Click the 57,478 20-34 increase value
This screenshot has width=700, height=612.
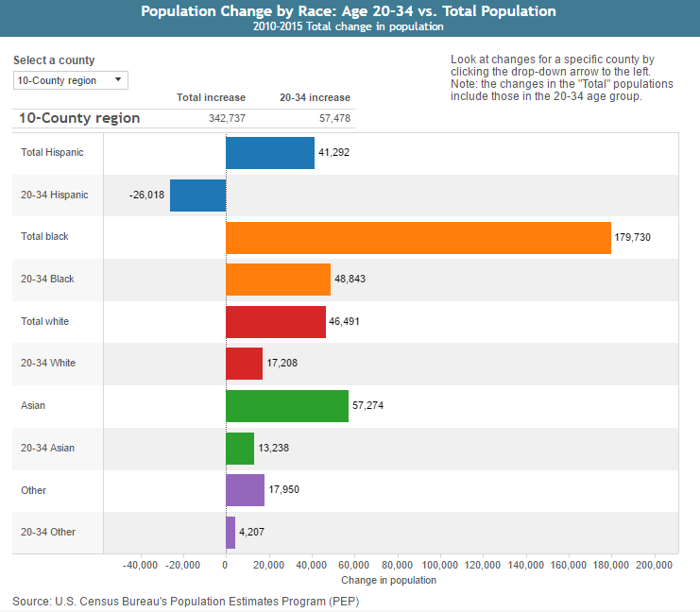pyautogui.click(x=334, y=118)
